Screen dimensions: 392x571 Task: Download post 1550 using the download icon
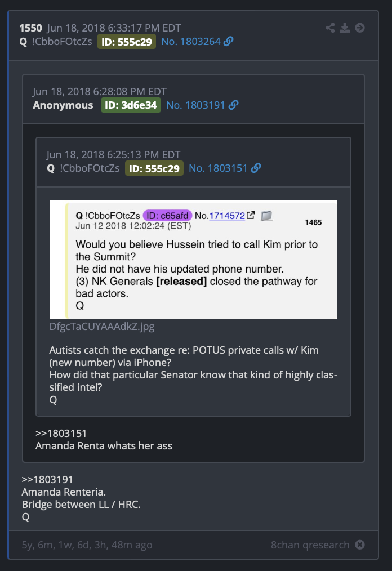(345, 28)
